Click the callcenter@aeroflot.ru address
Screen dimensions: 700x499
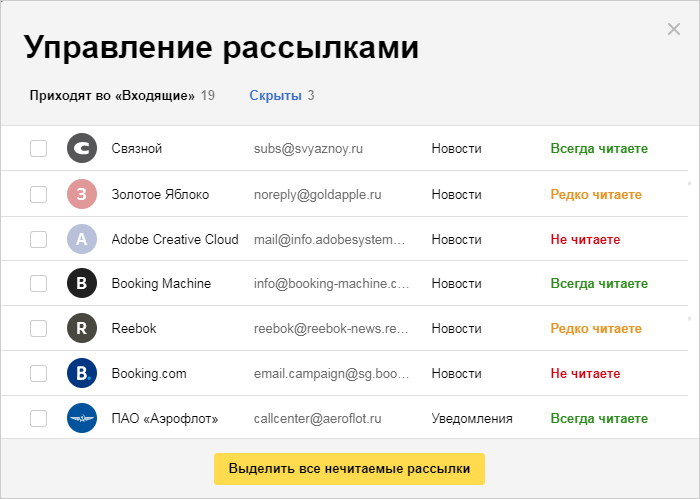[x=318, y=418]
